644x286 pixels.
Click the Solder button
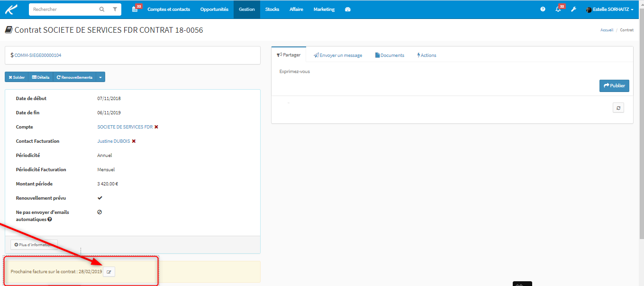pos(17,77)
